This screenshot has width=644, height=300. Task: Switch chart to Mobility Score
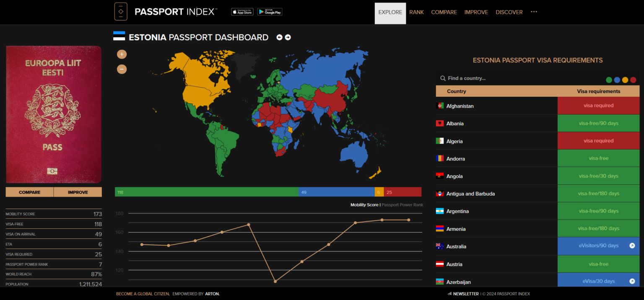pyautogui.click(x=364, y=205)
